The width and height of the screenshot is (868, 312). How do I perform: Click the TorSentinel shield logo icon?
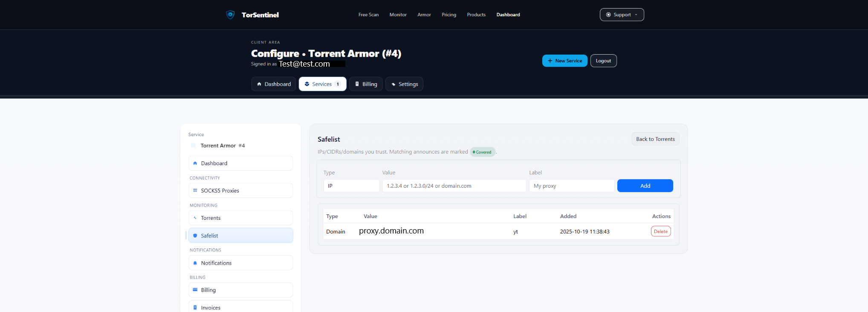point(230,15)
